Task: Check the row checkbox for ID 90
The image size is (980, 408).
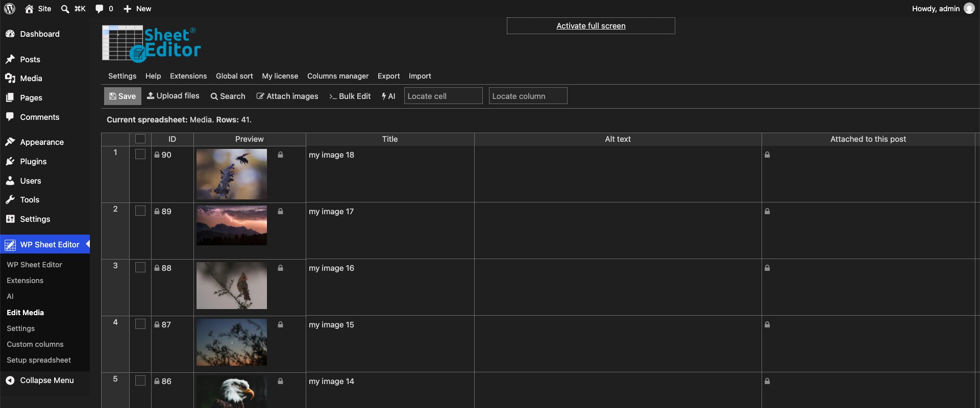Action: [140, 154]
